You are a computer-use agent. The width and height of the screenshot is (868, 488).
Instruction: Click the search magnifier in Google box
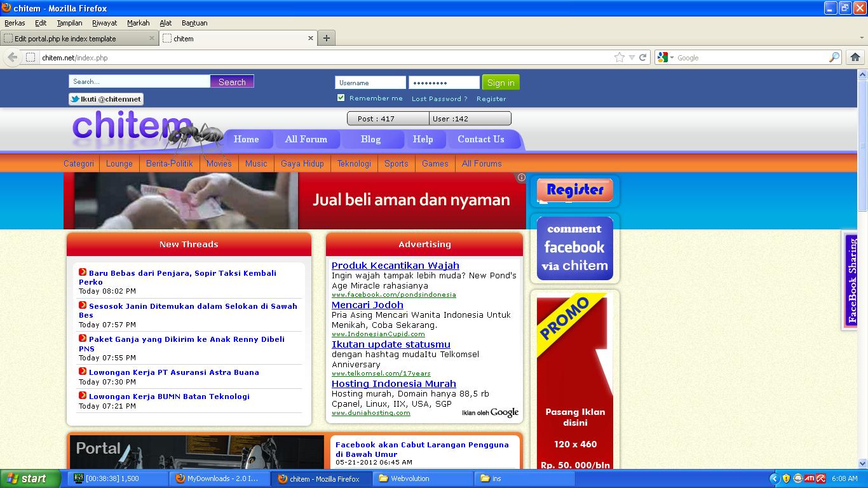coord(834,57)
